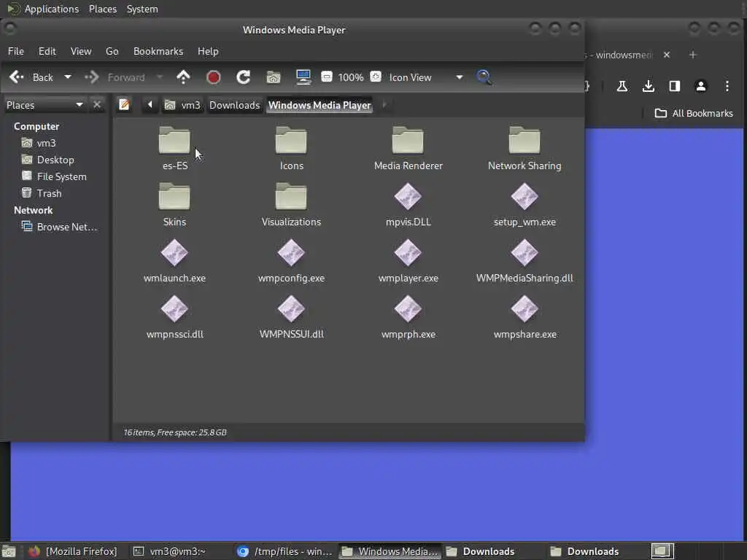The height and width of the screenshot is (560, 747).
Task: Open browser three-dot menu
Action: coord(727,86)
